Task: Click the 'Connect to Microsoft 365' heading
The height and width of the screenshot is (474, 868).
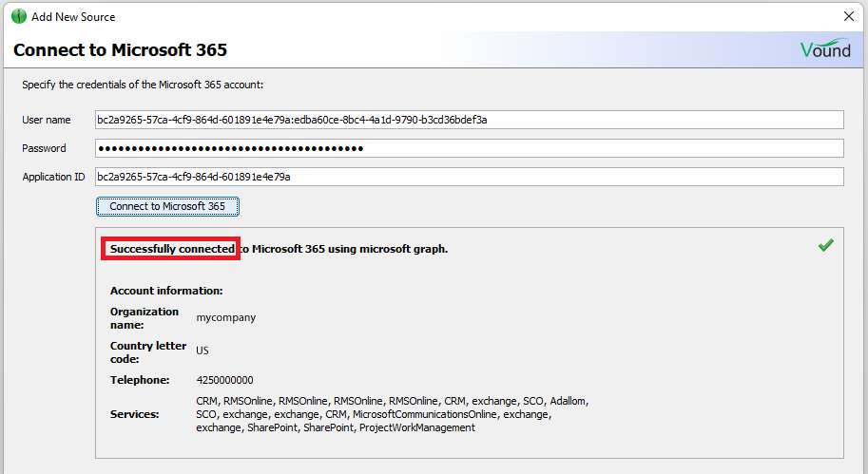Action: [x=120, y=49]
